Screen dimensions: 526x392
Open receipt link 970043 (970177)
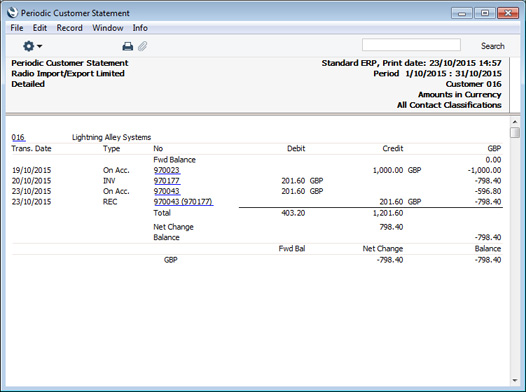coord(183,202)
